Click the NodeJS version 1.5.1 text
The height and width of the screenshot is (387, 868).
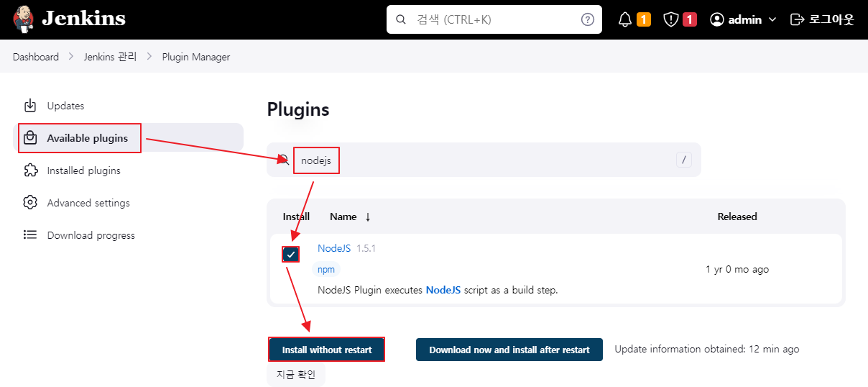click(366, 248)
